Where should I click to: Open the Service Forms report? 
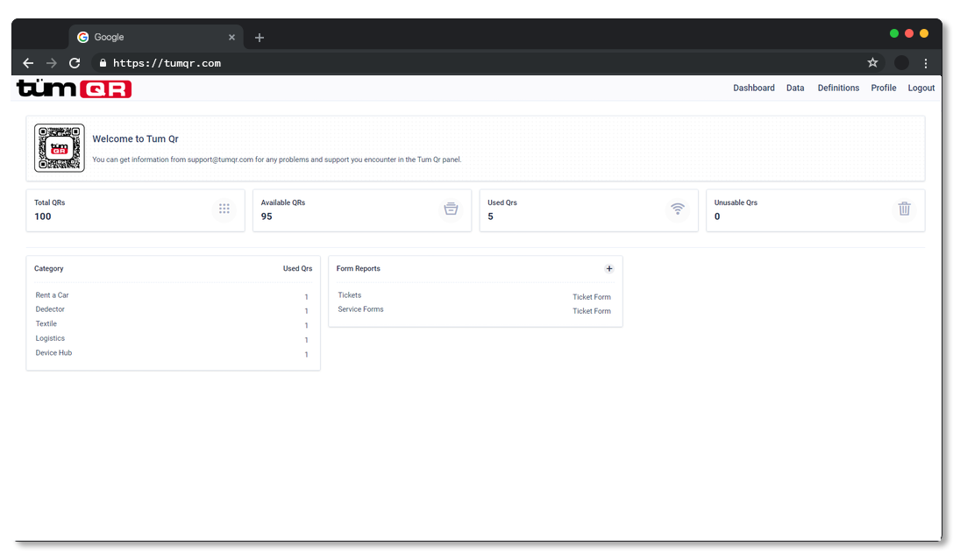point(360,309)
